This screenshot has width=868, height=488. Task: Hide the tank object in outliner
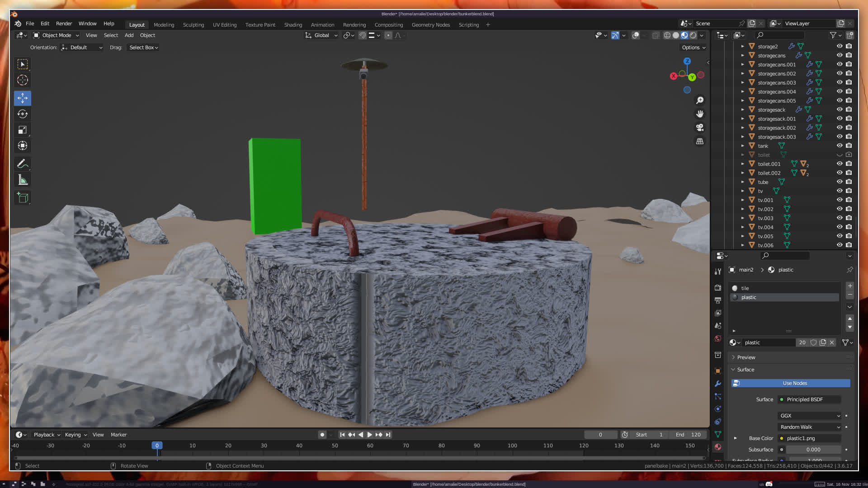click(x=839, y=145)
